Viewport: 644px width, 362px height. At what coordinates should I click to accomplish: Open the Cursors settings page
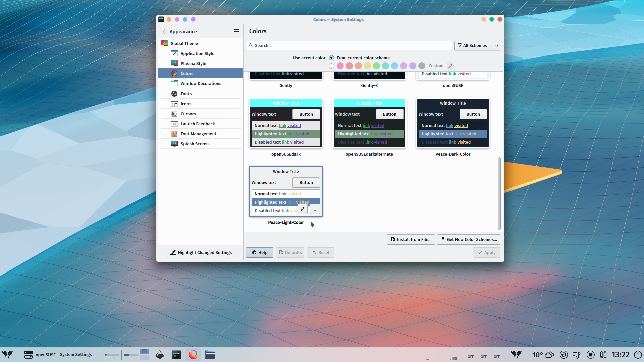click(x=201, y=114)
